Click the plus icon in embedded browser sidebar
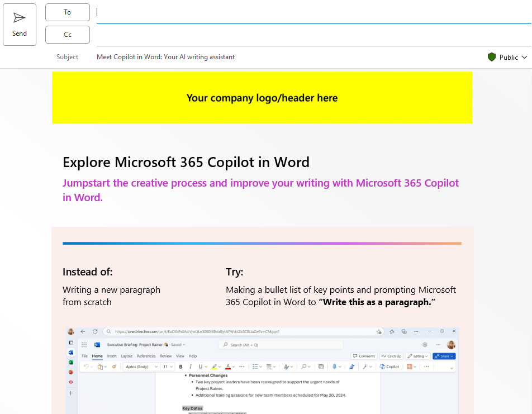532x414 pixels. click(71, 393)
